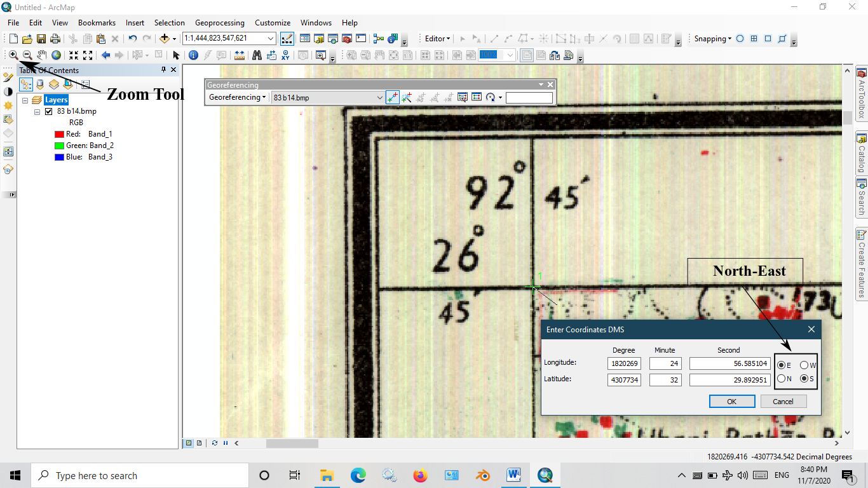The image size is (868, 488).
Task: Cancel the Enter Coordinates DMS dialog
Action: coord(783,401)
